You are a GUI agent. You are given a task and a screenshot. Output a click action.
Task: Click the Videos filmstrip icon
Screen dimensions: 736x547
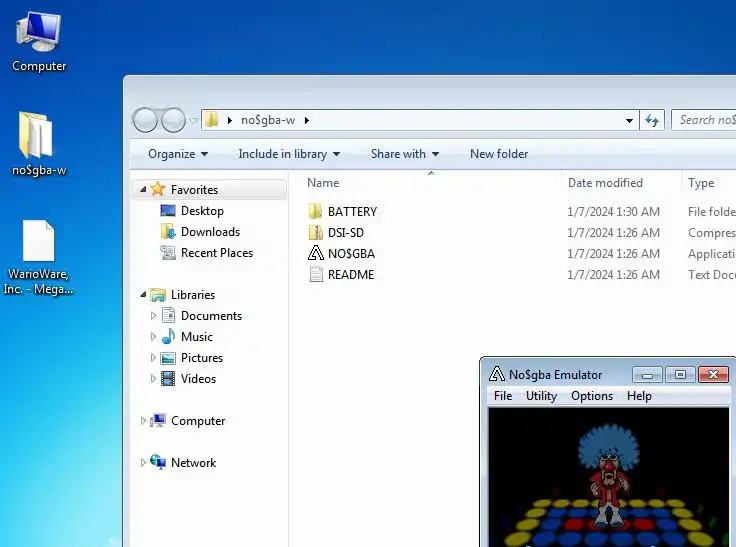(x=168, y=378)
